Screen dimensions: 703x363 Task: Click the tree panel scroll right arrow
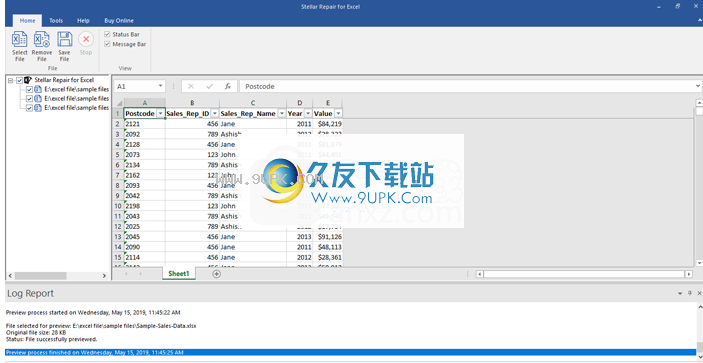104,276
